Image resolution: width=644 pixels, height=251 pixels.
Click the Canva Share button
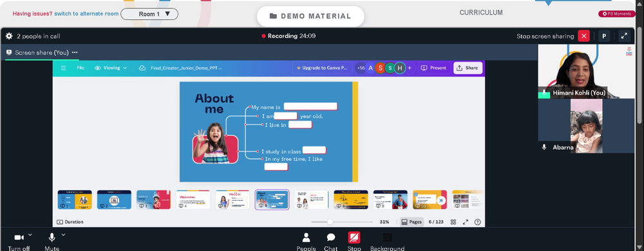[468, 68]
